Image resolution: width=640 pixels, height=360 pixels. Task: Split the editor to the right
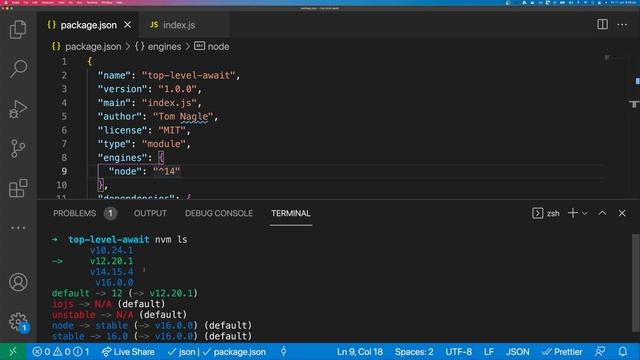[602, 24]
